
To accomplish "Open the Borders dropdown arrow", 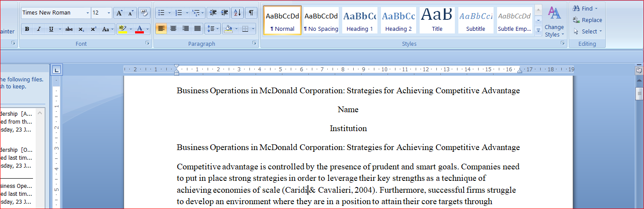I will (253, 29).
